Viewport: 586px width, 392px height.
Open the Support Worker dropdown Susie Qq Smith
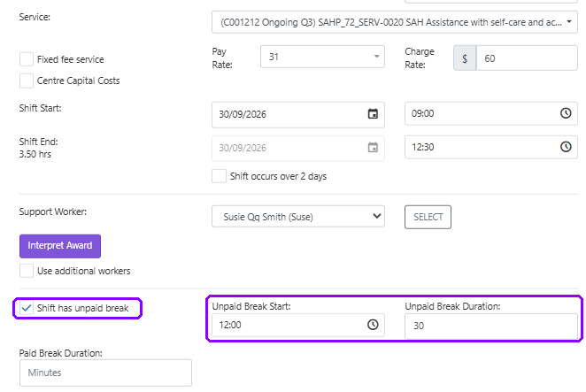point(298,217)
